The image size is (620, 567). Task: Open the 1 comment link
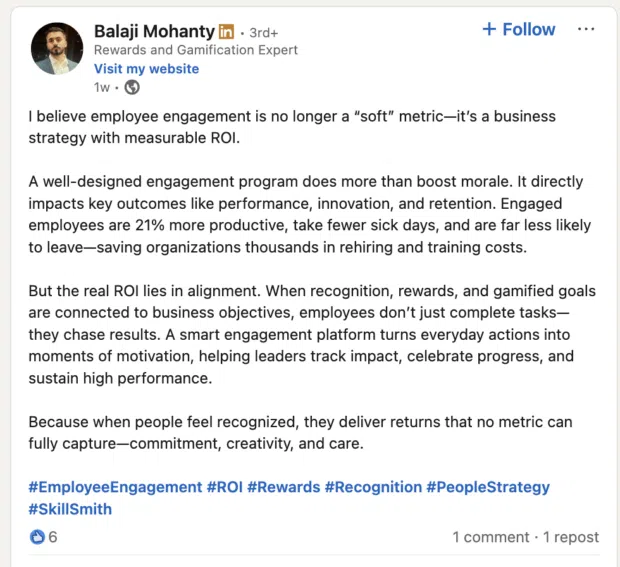(x=490, y=537)
